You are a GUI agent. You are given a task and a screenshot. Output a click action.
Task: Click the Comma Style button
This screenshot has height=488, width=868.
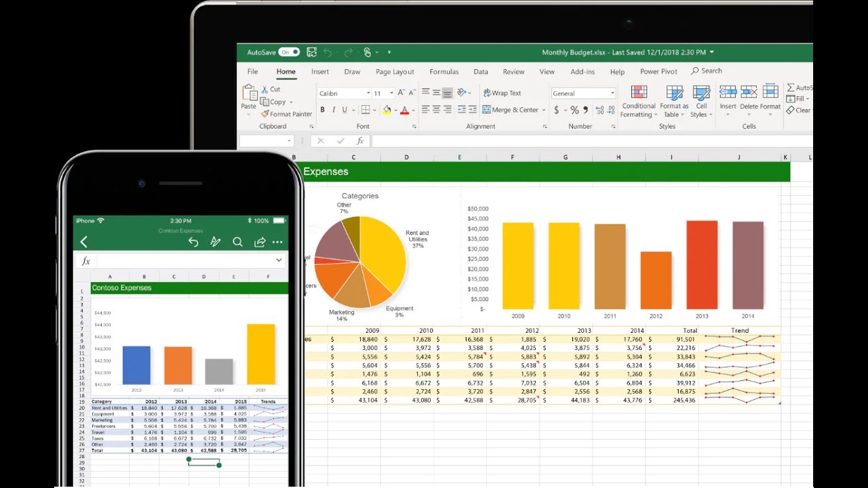(x=586, y=110)
